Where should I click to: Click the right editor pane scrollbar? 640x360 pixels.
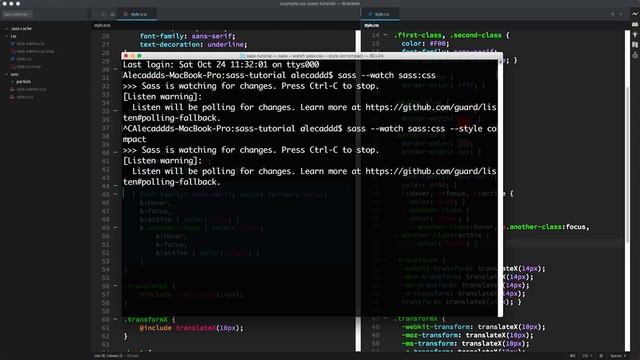coord(628,192)
